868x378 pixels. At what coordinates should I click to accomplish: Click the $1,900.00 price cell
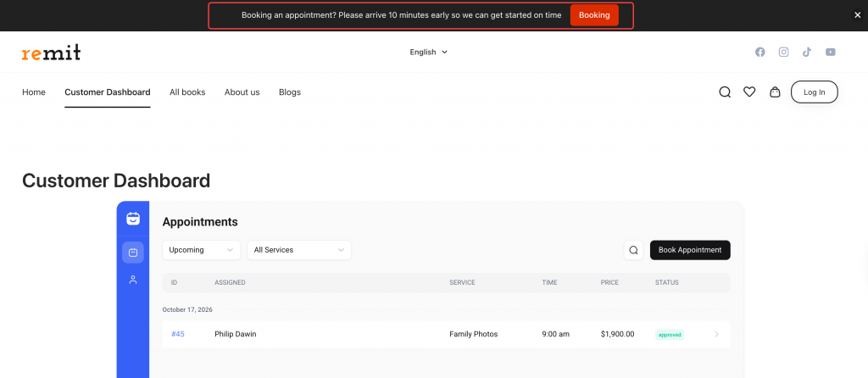tap(617, 334)
